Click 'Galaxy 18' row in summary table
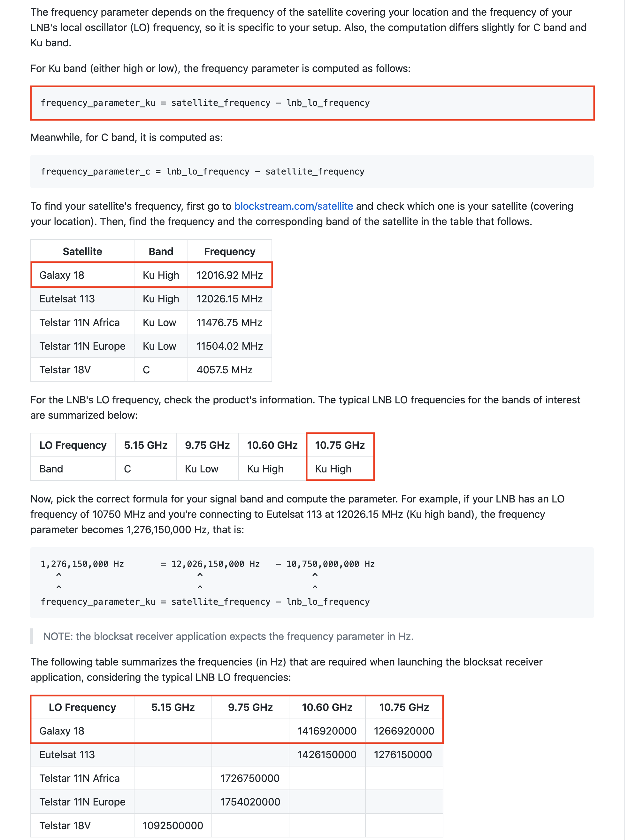The image size is (628, 840). pos(237,731)
